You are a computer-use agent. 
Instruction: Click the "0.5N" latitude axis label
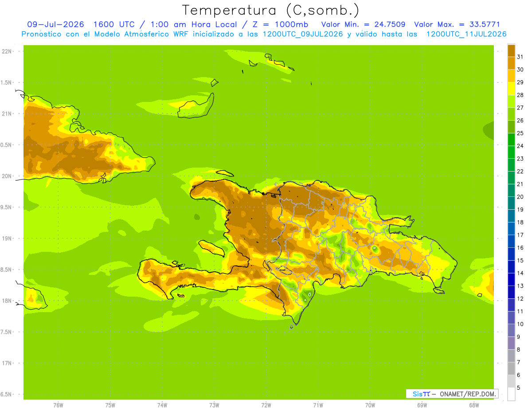pyautogui.click(x=6, y=145)
